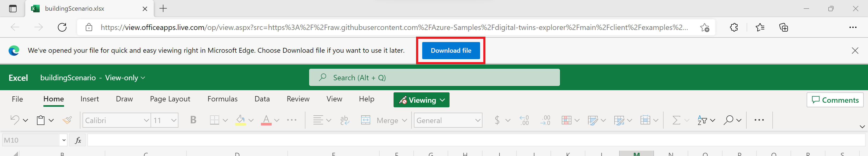Click the Download file button

[451, 50]
